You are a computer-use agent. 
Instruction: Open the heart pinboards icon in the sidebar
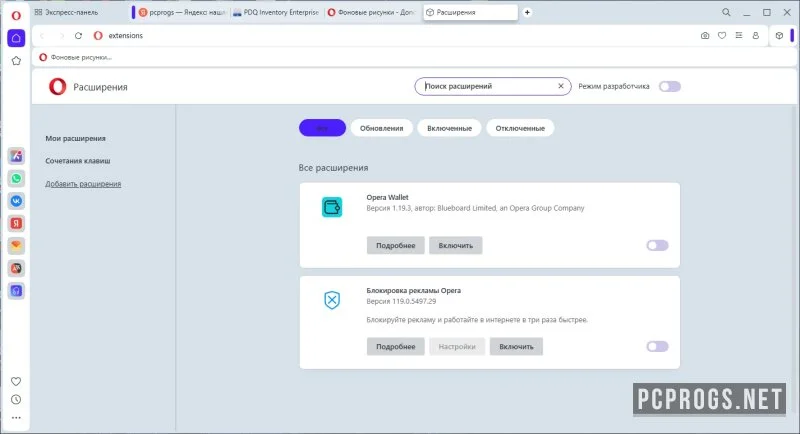click(16, 381)
